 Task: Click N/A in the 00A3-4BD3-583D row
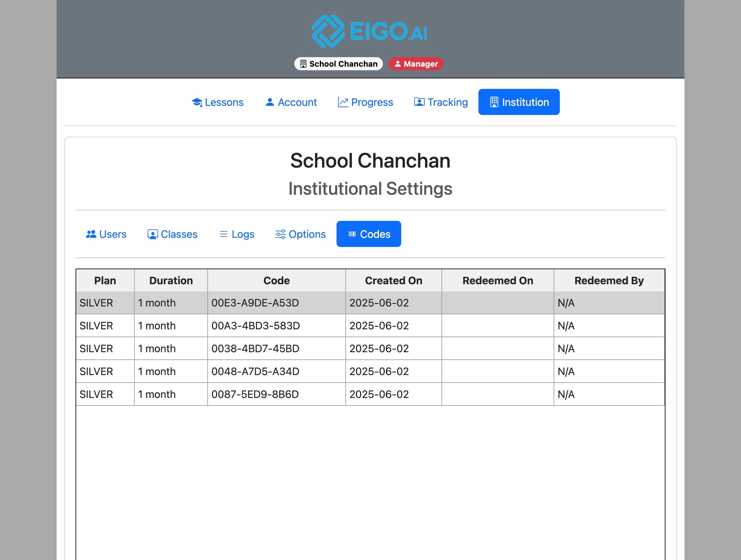(x=566, y=326)
